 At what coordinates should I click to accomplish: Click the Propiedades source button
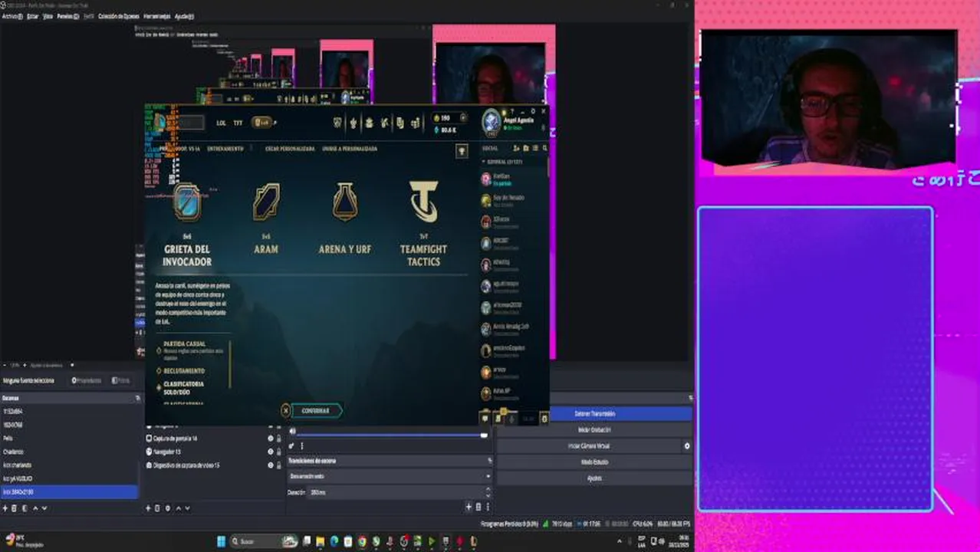tap(87, 380)
